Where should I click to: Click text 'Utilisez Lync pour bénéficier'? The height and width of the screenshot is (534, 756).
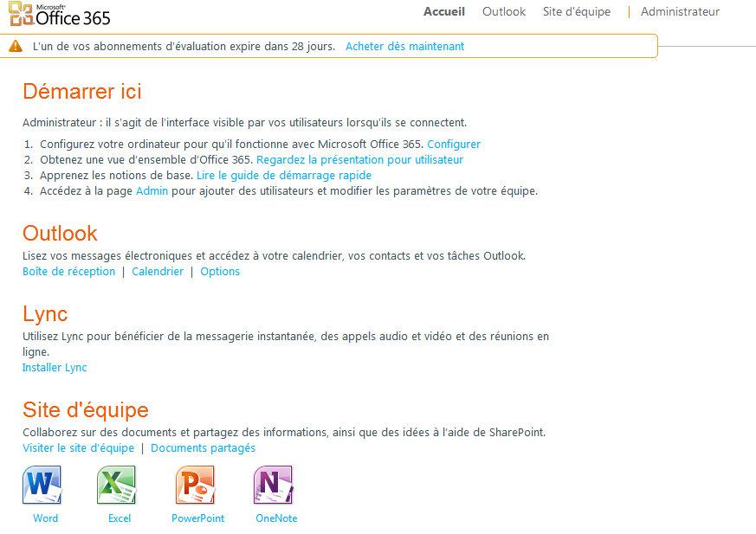[93, 336]
